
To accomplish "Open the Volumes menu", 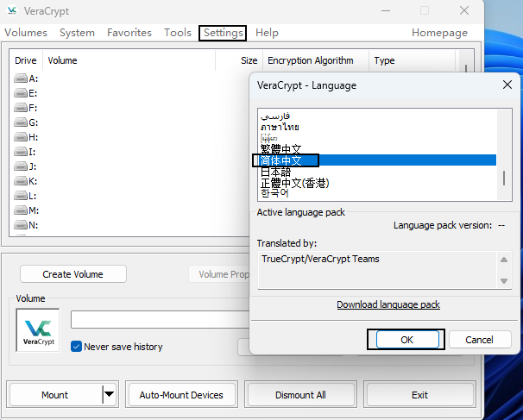I will [26, 33].
